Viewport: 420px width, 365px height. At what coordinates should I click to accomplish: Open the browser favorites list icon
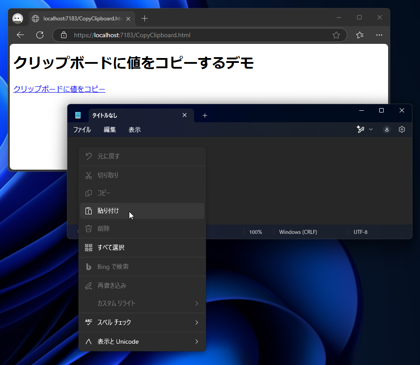[359, 35]
